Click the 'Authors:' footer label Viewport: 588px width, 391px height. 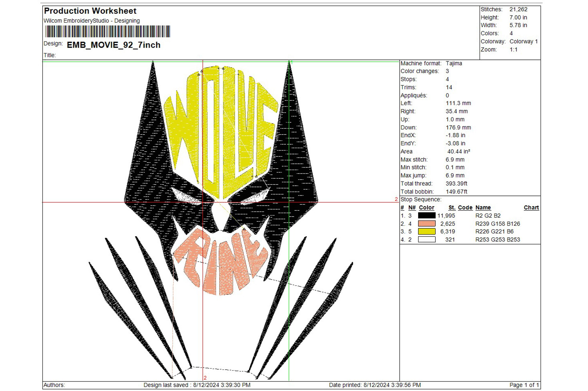54,385
